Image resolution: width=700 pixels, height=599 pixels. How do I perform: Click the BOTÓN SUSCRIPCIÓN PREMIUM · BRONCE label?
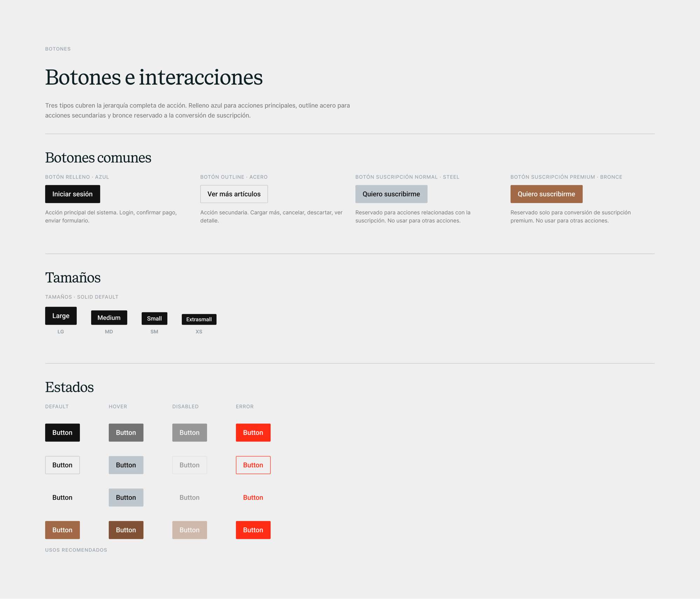pos(566,177)
